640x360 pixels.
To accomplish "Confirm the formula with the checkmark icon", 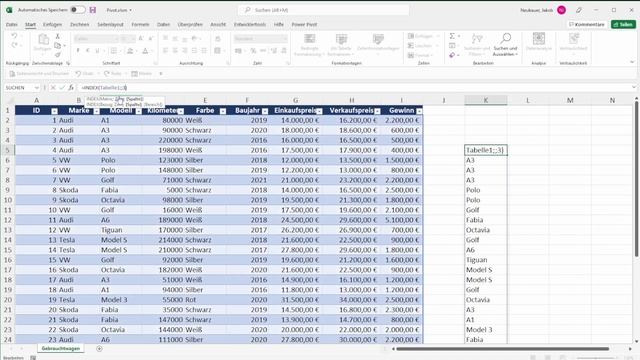I will pyautogui.click(x=62, y=87).
